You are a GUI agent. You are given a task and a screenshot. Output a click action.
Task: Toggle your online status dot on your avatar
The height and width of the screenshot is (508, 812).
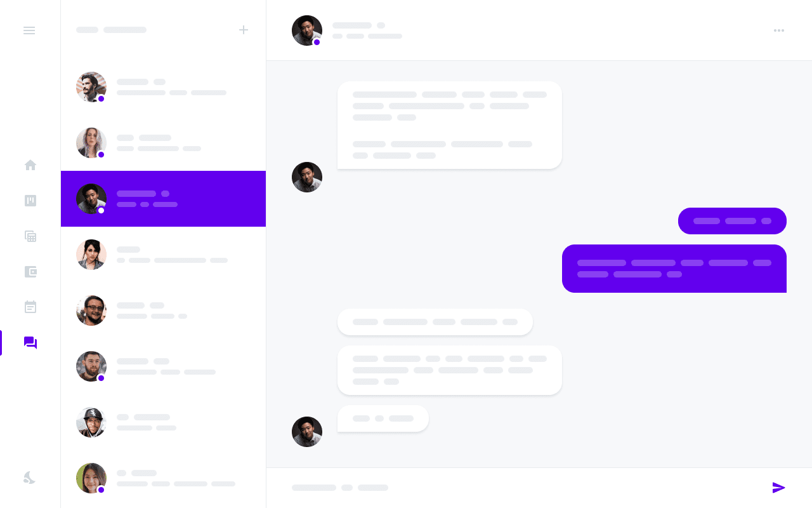(317, 42)
